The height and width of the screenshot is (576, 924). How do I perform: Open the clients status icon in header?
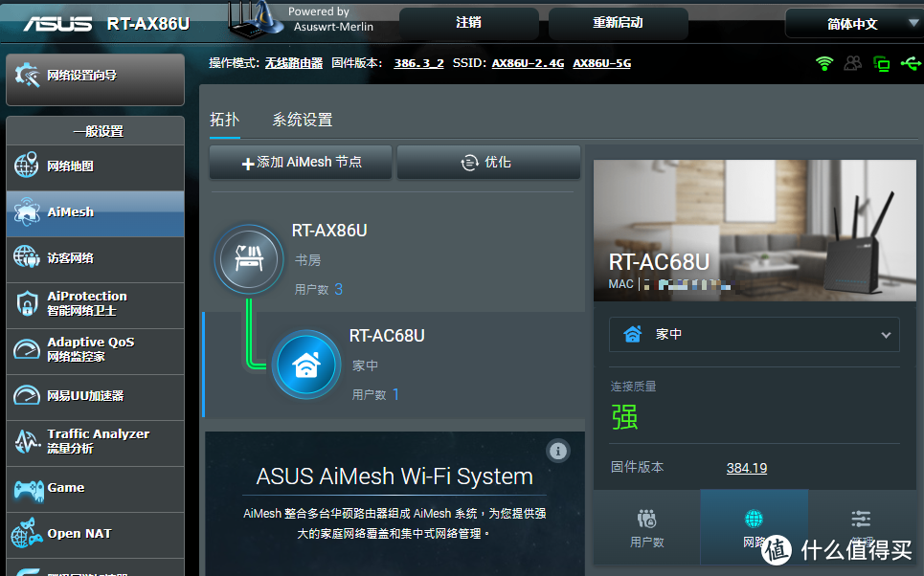tap(853, 62)
